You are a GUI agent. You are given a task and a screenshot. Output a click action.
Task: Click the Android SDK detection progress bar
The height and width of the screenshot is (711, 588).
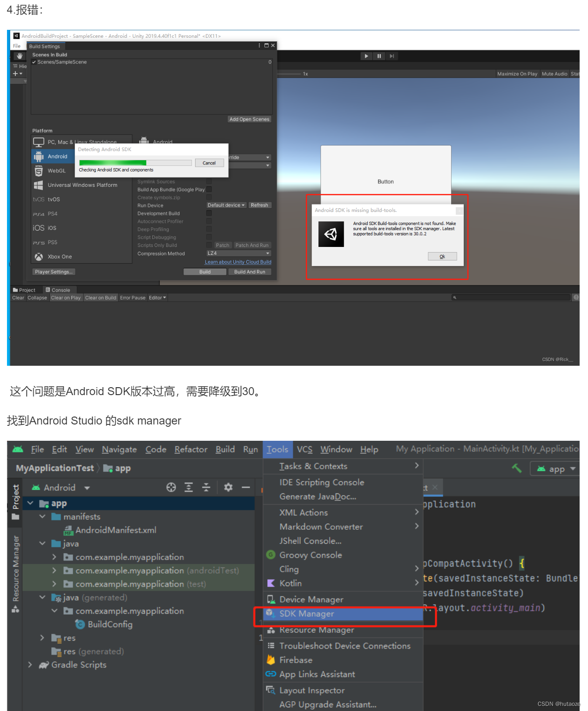coord(135,163)
